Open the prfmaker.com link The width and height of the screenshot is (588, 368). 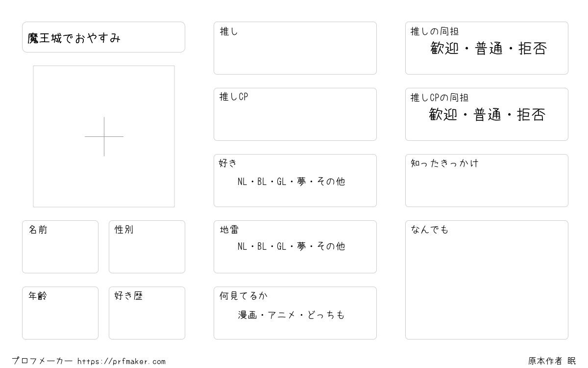coord(122,362)
